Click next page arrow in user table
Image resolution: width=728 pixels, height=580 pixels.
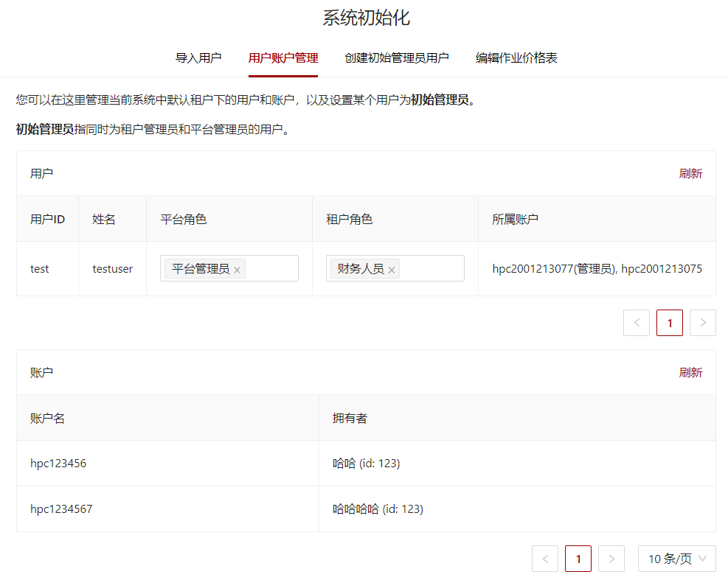702,322
